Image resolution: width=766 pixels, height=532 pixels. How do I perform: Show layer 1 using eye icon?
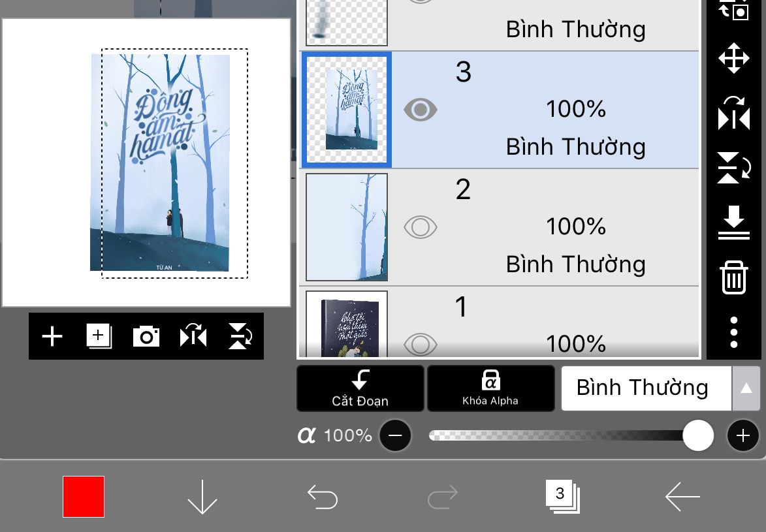pyautogui.click(x=420, y=344)
